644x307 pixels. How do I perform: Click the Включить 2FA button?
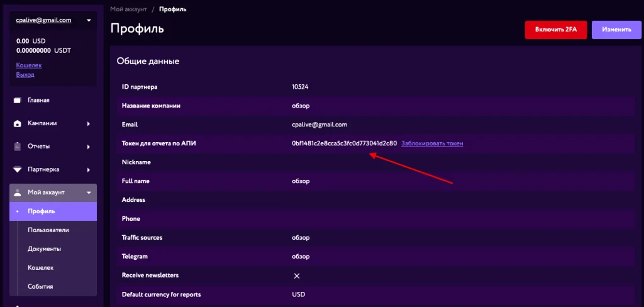[556, 30]
